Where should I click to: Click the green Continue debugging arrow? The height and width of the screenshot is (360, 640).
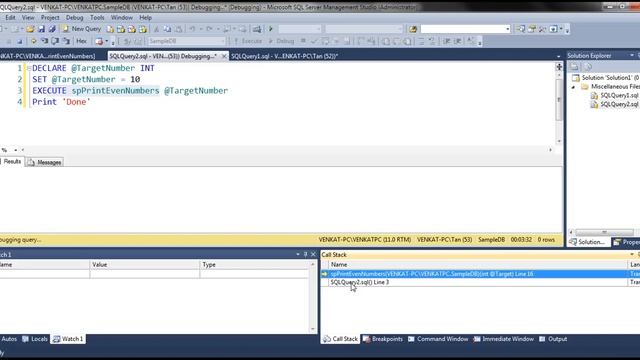270,29
